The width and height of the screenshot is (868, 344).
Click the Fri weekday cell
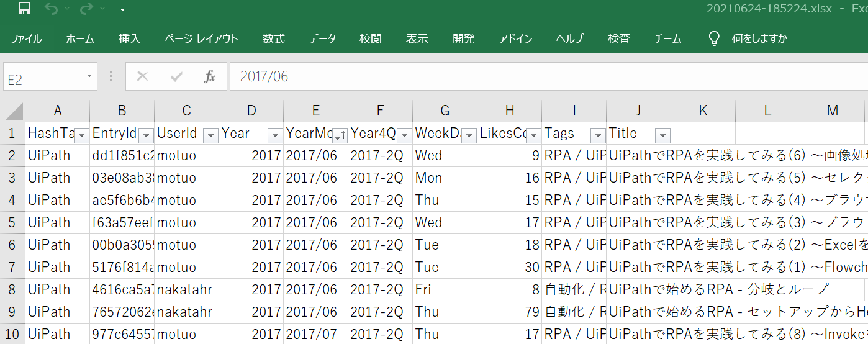pos(445,289)
